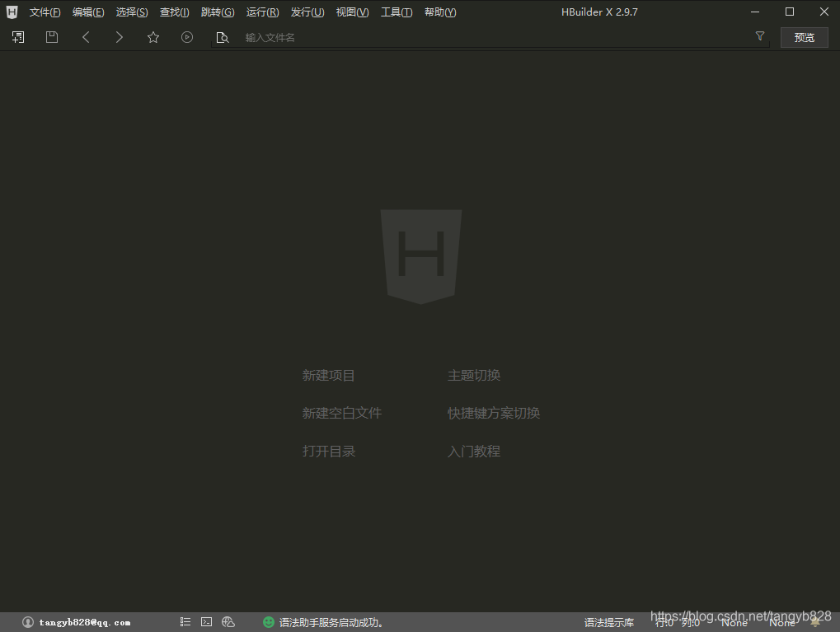Click the 快捷键方案切换 link

click(494, 413)
